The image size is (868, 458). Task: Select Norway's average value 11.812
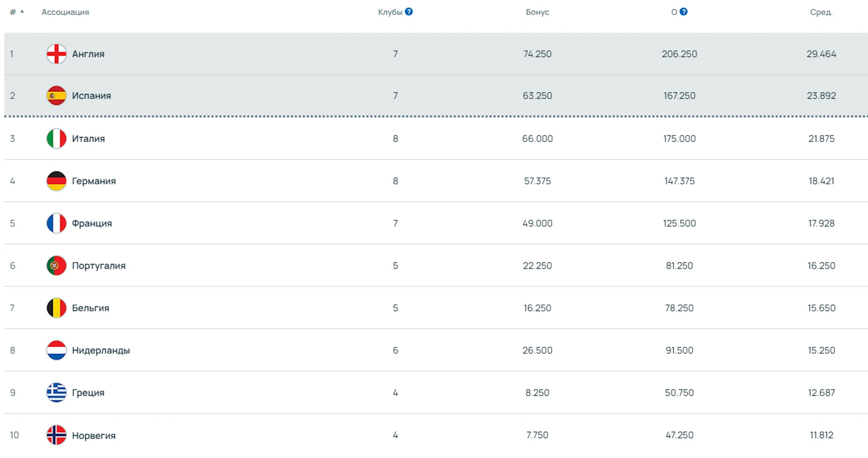821,435
